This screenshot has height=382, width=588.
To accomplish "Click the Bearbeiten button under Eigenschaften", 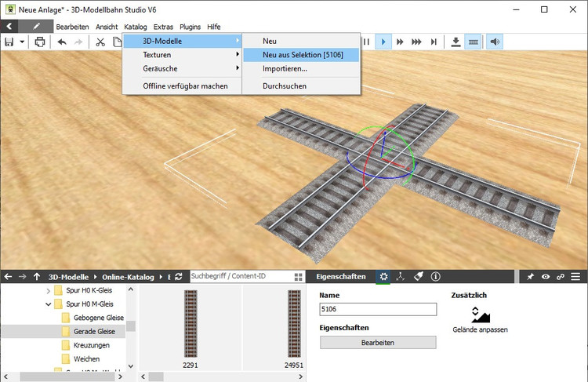I will coord(377,343).
